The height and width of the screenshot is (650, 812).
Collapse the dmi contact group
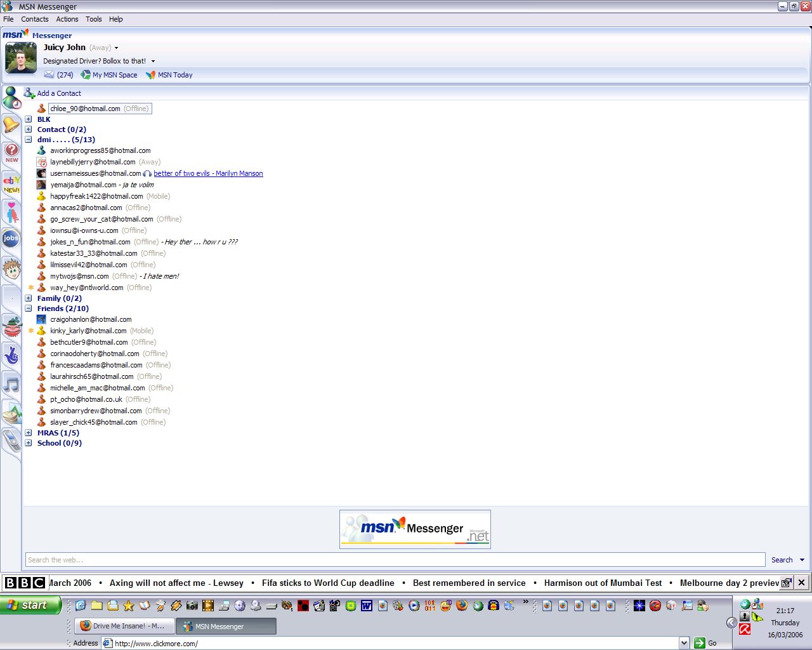(x=29, y=140)
